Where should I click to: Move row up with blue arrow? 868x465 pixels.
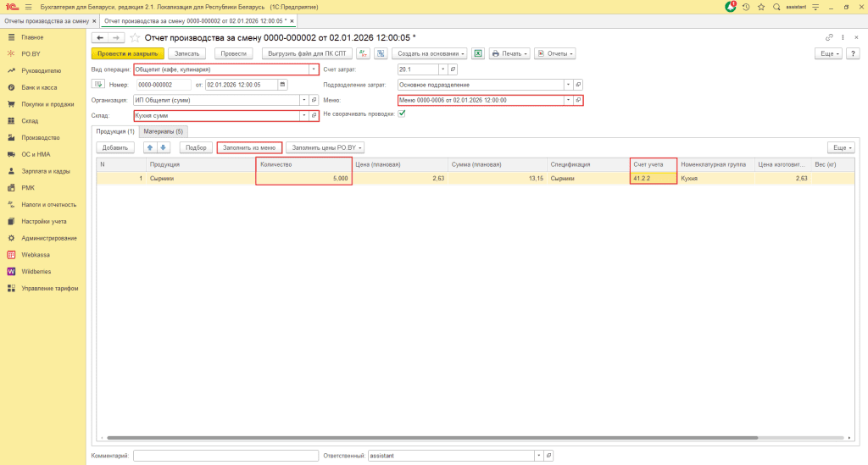click(150, 147)
